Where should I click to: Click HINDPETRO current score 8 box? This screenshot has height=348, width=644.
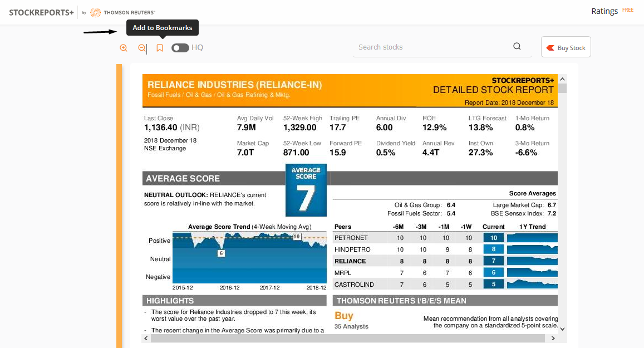click(x=494, y=249)
